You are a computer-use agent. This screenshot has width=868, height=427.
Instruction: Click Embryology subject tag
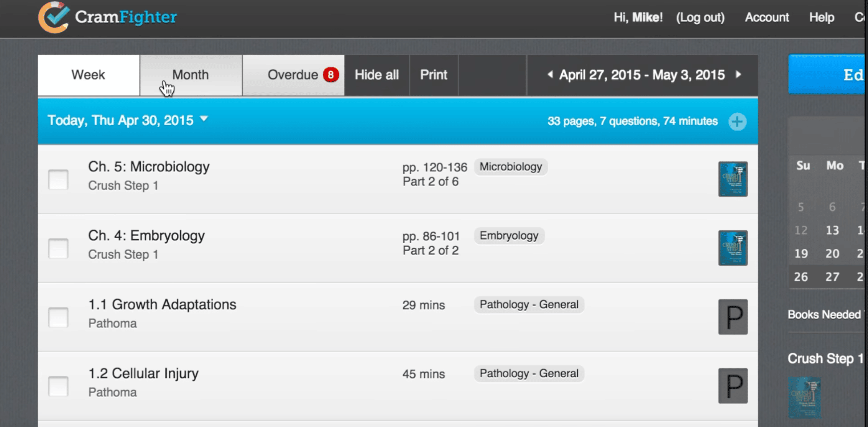(x=509, y=236)
